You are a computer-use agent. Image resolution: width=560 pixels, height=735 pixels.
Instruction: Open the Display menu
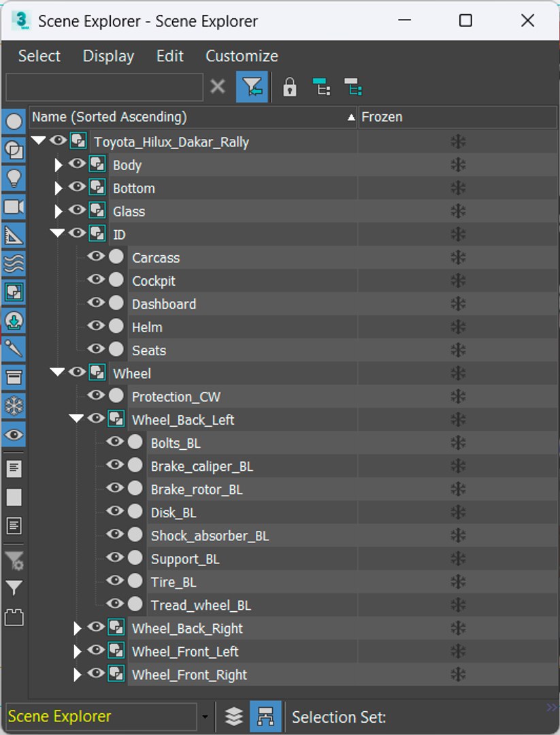[108, 56]
